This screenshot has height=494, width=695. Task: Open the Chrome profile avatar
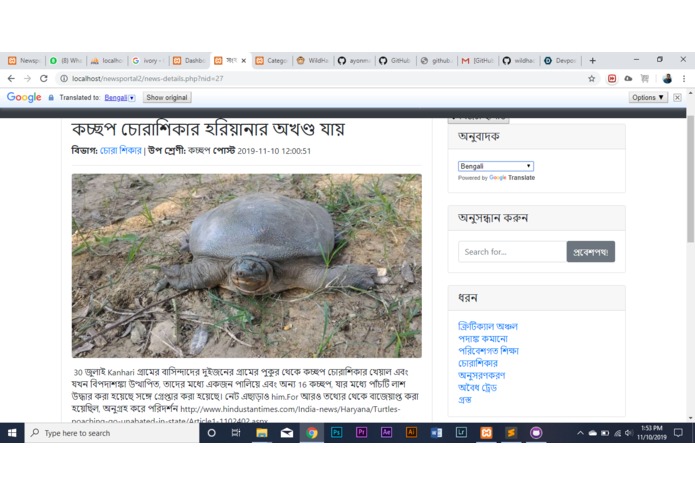[x=667, y=78]
